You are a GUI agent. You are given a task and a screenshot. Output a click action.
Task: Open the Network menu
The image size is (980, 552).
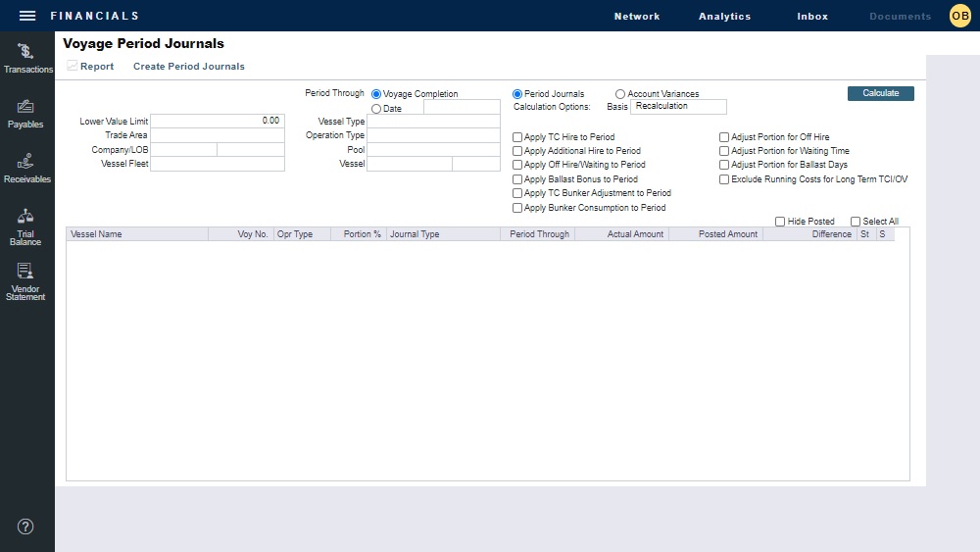pyautogui.click(x=637, y=17)
